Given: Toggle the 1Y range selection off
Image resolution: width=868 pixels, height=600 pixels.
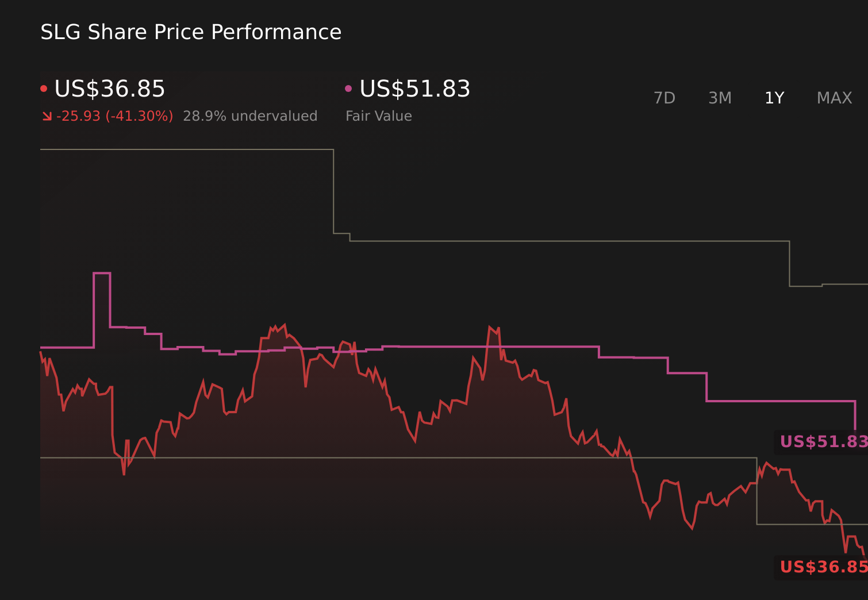Looking at the screenshot, I should [x=774, y=98].
